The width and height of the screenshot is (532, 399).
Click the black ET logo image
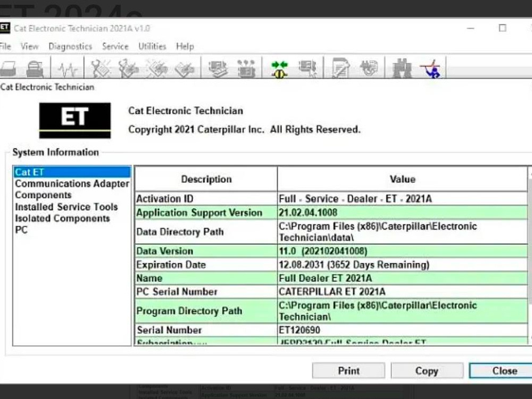74,120
